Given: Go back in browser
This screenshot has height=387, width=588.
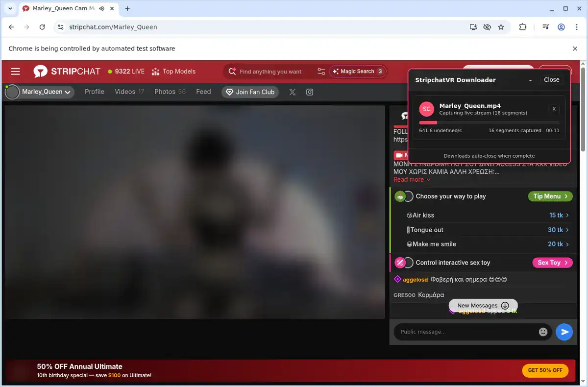Looking at the screenshot, I should pyautogui.click(x=11, y=27).
